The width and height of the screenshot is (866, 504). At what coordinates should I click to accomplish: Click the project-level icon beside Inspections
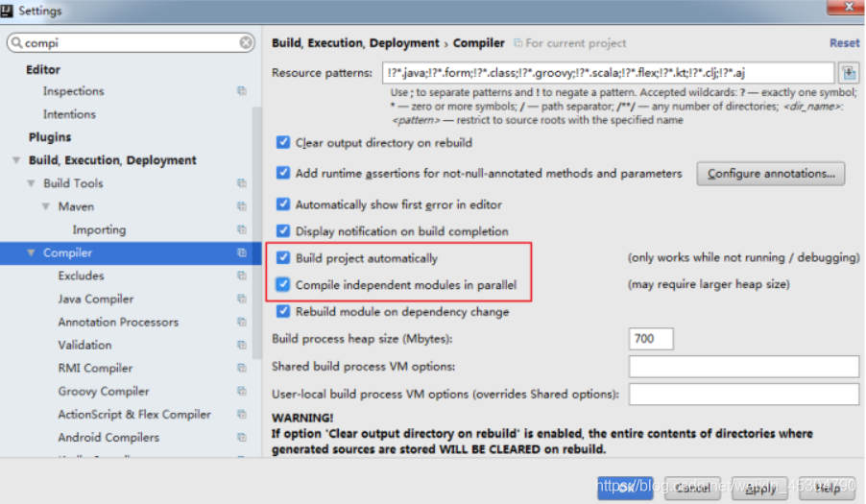pyautogui.click(x=242, y=90)
